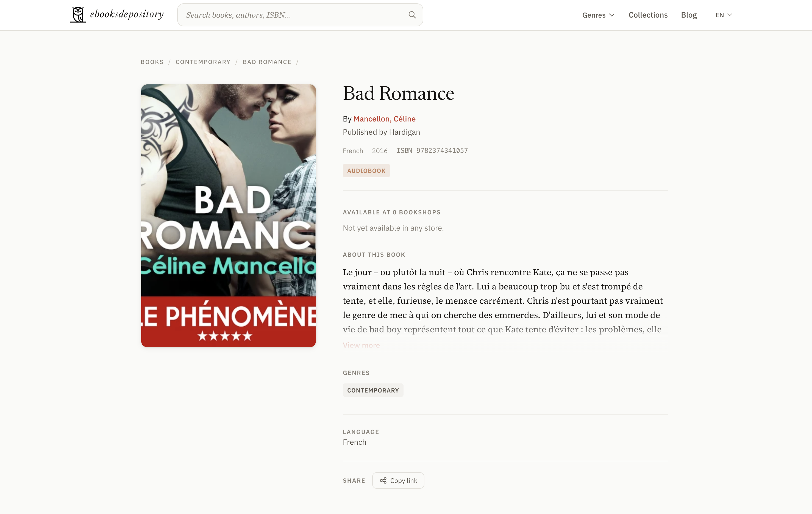This screenshot has width=812, height=514.
Task: Focus the book search input field
Action: (x=293, y=15)
